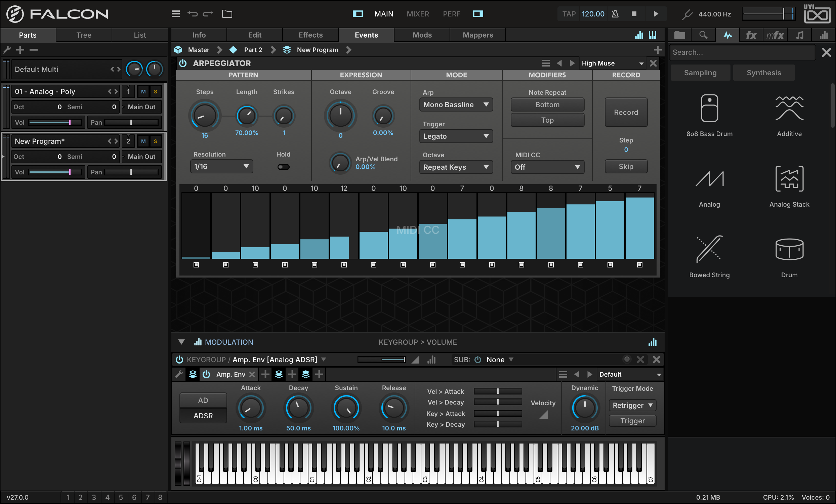This screenshot has width=836, height=504.
Task: Open the browser search magnifier tab
Action: tap(703, 35)
